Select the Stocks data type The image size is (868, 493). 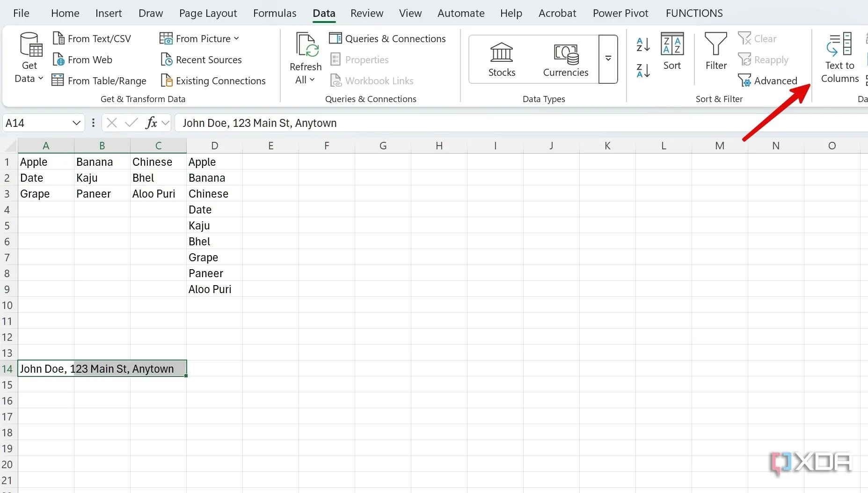click(502, 59)
